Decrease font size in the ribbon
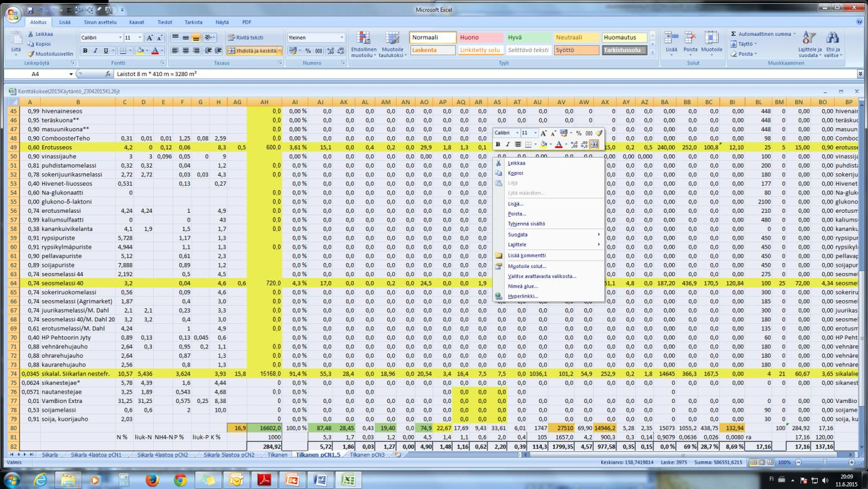Viewport: 868px width, 489px height. click(x=159, y=38)
